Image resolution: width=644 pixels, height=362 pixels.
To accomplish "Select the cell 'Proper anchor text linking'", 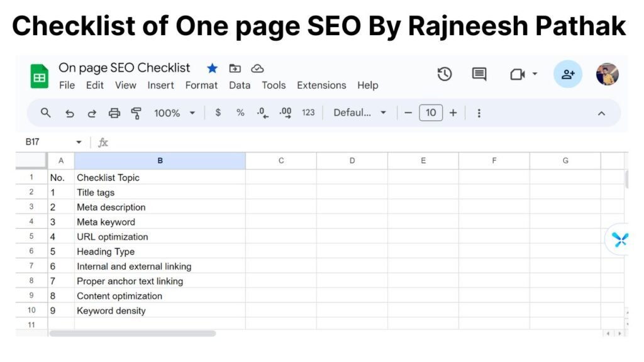I will (160, 281).
